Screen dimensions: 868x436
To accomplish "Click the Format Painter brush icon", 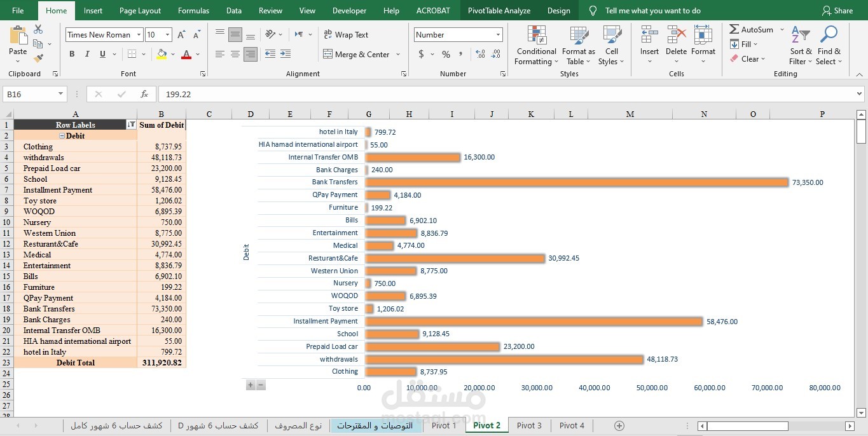I will [38, 58].
